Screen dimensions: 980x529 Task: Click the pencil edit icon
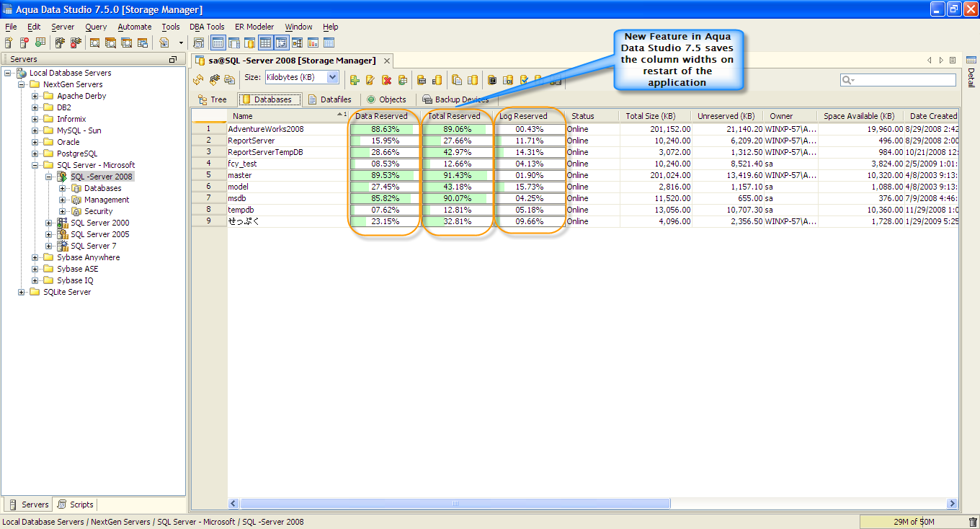click(x=370, y=79)
